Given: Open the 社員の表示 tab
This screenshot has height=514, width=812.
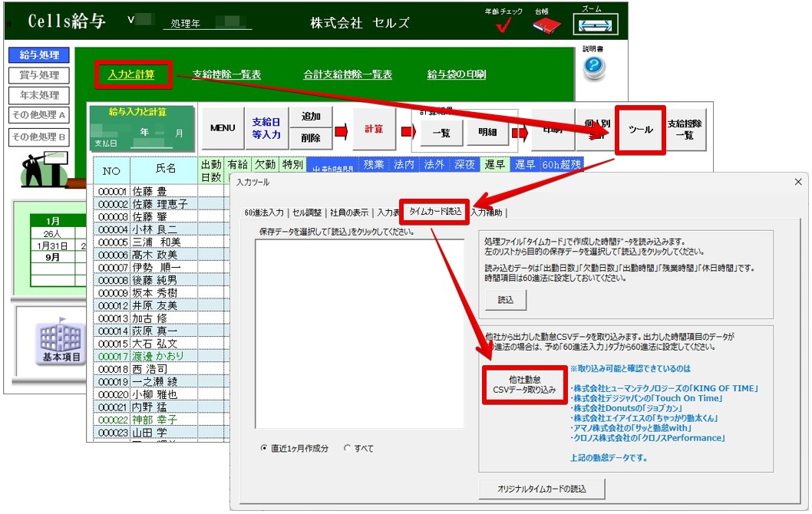Looking at the screenshot, I should (x=351, y=213).
